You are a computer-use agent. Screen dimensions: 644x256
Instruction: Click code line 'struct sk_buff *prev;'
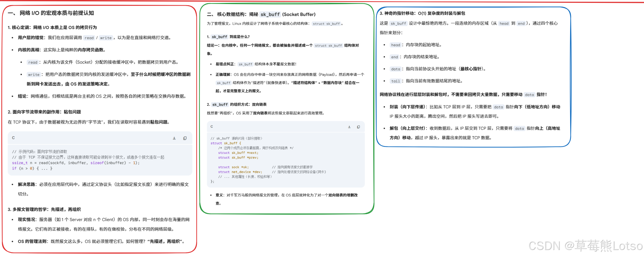coord(238,158)
